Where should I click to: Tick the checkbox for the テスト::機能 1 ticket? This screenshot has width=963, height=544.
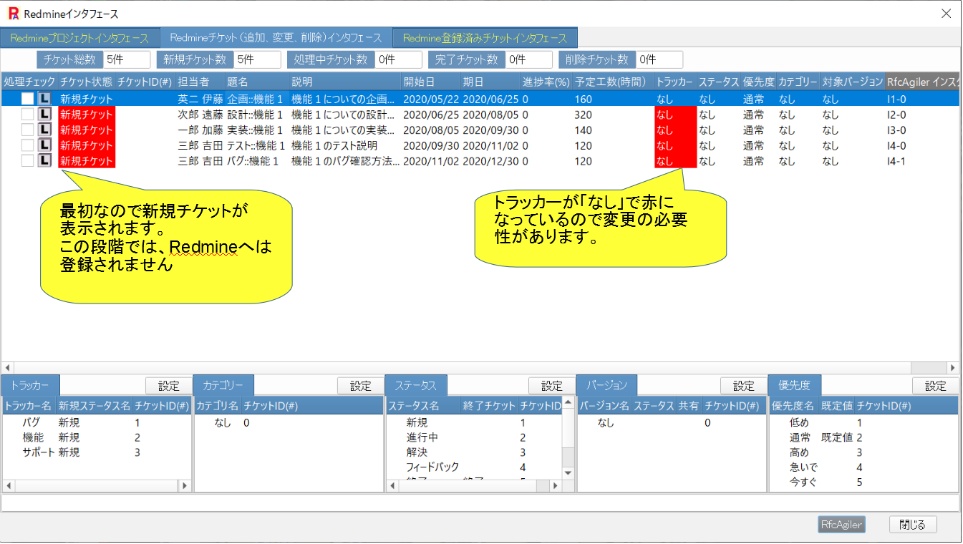pyautogui.click(x=28, y=145)
